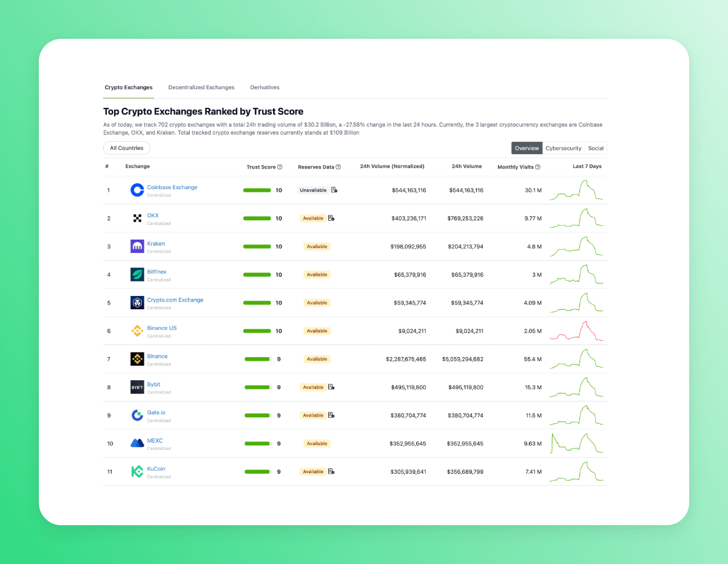Image resolution: width=728 pixels, height=564 pixels.
Task: Open the Derivatives tab
Action: pyautogui.click(x=265, y=87)
